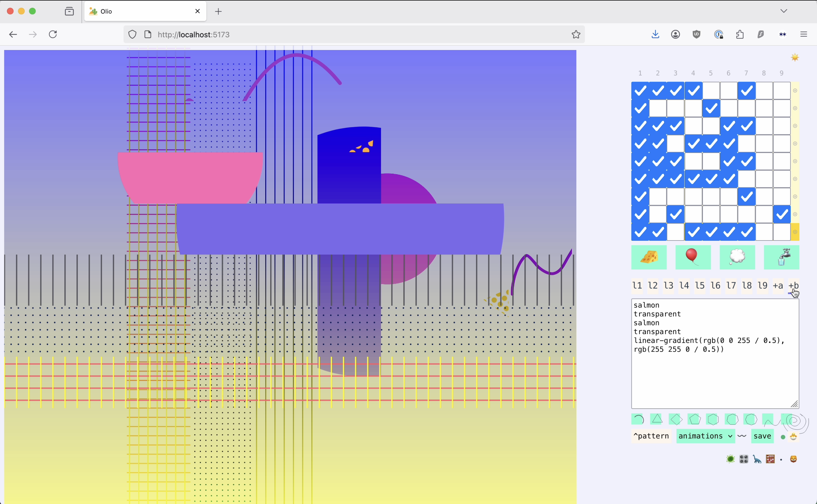Click the +a button
This screenshot has height=504, width=817.
pyautogui.click(x=778, y=286)
